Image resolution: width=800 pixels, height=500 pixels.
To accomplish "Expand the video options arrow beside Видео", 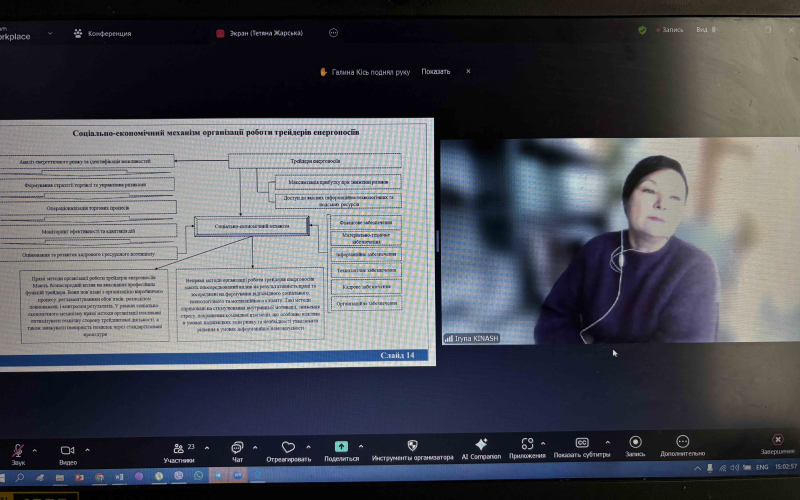I will [x=87, y=449].
